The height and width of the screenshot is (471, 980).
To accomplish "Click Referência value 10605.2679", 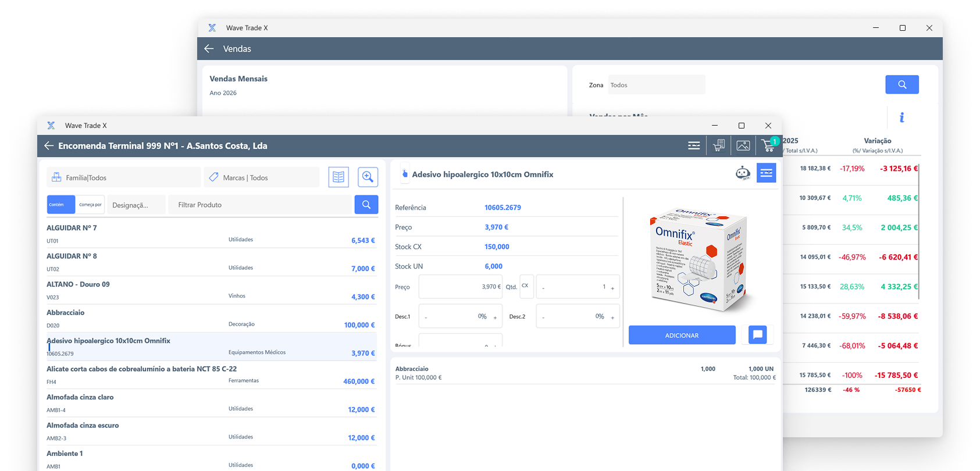I will click(503, 208).
